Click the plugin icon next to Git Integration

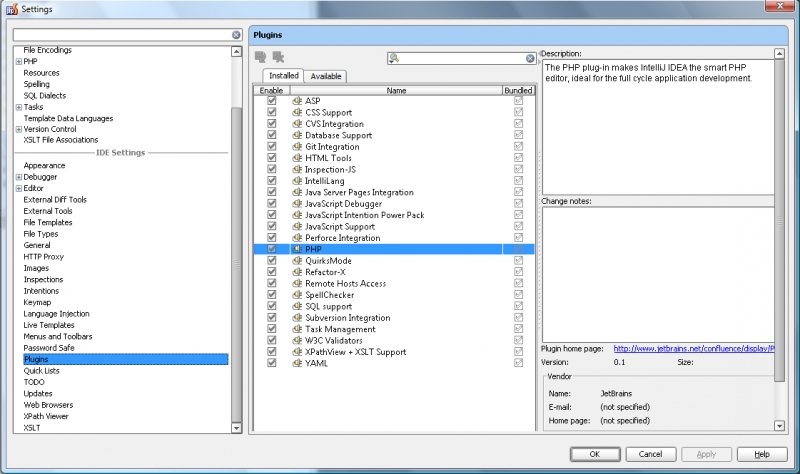297,147
